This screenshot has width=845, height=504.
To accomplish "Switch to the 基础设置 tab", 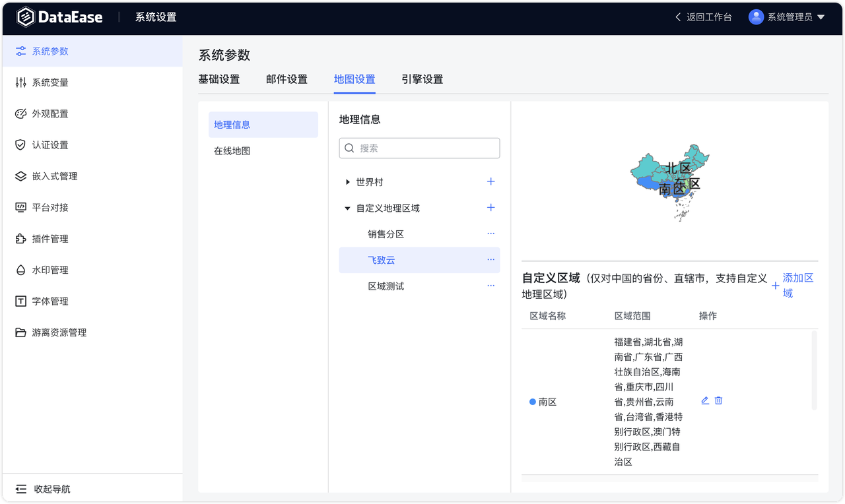I will (x=219, y=79).
